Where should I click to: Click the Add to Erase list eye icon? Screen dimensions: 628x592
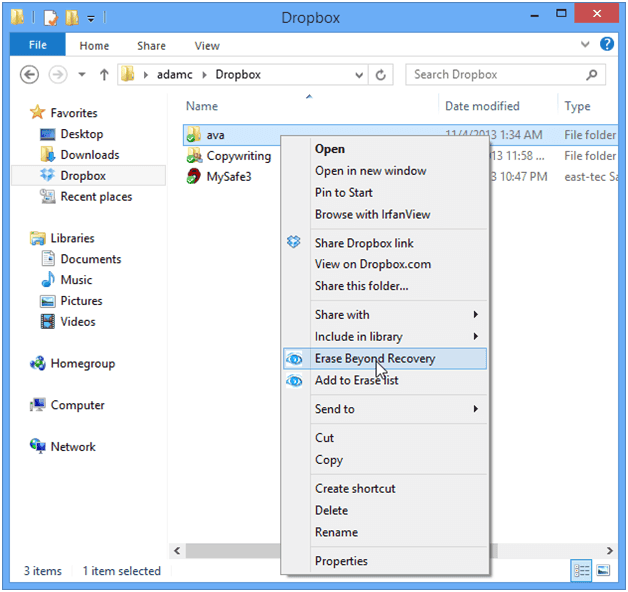click(294, 381)
